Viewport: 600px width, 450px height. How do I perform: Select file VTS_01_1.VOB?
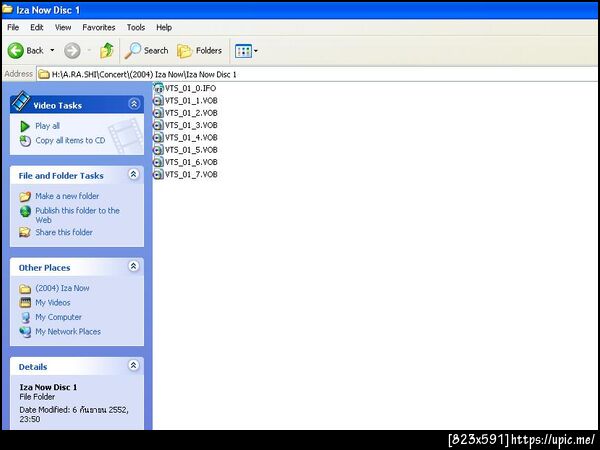click(191, 101)
